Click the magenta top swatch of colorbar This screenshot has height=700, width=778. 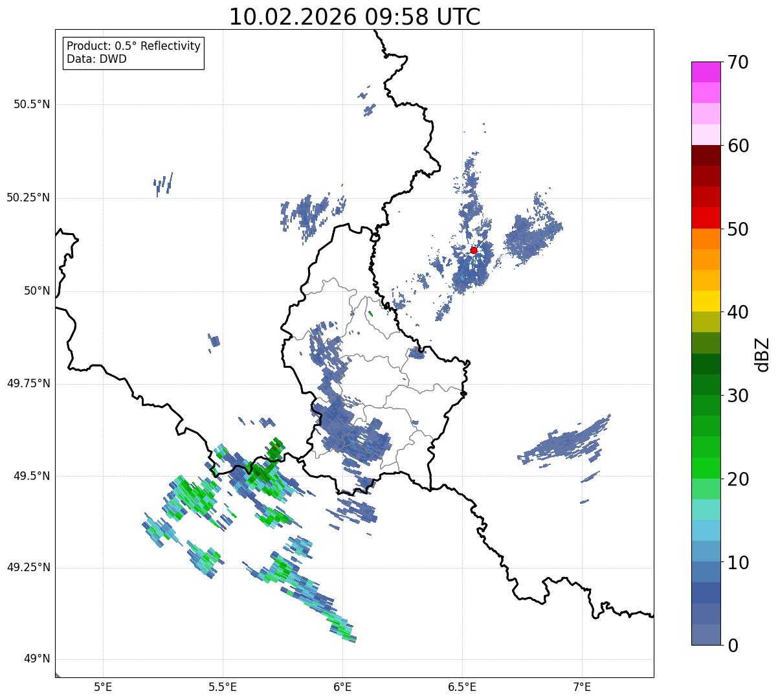[706, 72]
